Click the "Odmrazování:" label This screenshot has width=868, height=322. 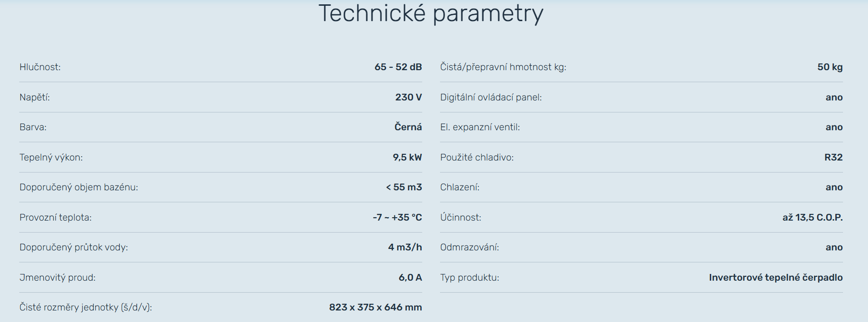(x=469, y=248)
